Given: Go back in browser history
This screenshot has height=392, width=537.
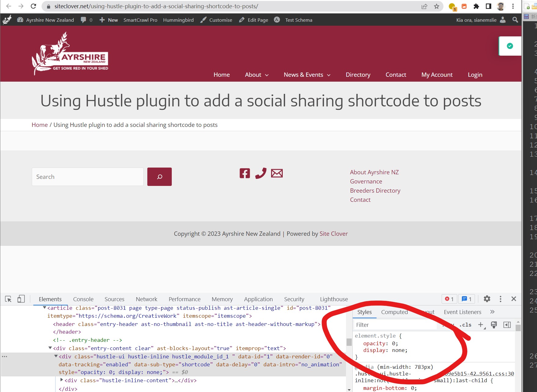Looking at the screenshot, I should click(x=9, y=6).
